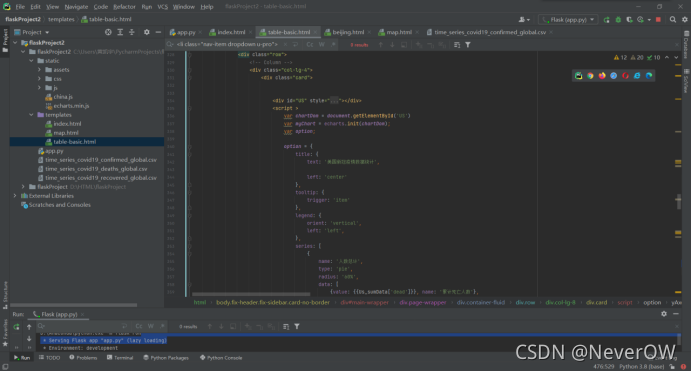Open Run panel settings gear
Image resolution: width=692 pixels, height=371 pixels.
pos(664,314)
